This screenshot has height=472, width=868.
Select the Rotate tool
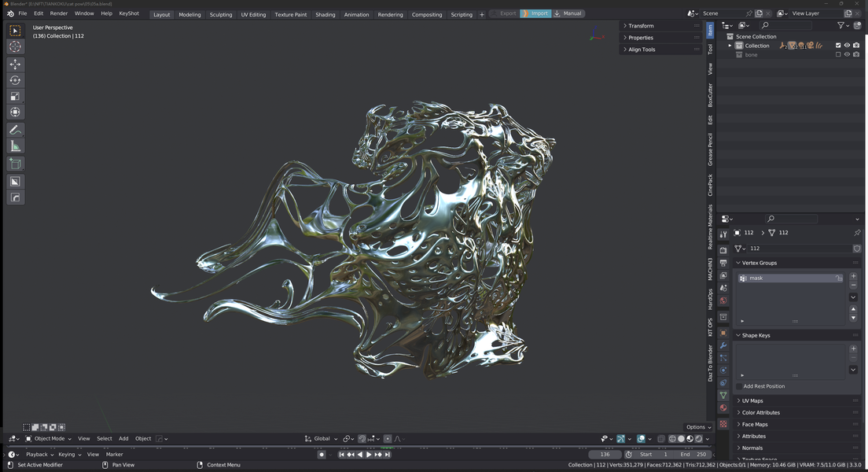pos(15,80)
